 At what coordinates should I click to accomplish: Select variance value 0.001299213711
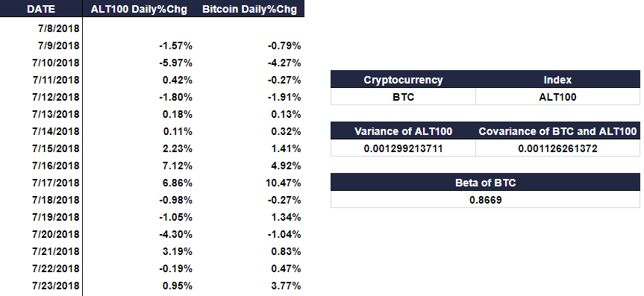point(403,148)
